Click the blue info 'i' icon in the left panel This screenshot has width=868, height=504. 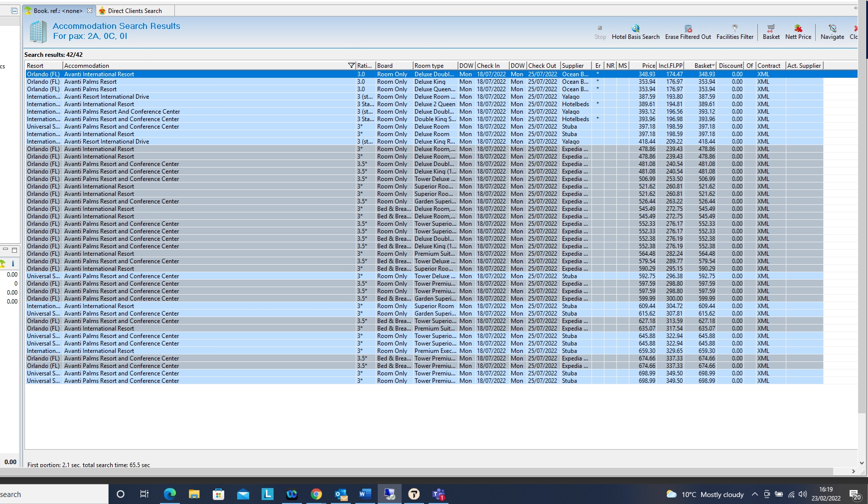pyautogui.click(x=13, y=263)
